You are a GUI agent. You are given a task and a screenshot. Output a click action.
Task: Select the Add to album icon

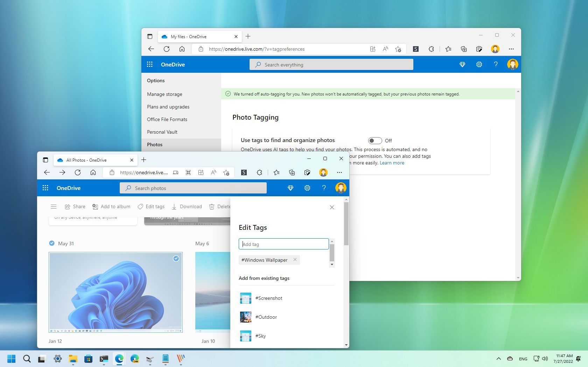[x=111, y=206]
